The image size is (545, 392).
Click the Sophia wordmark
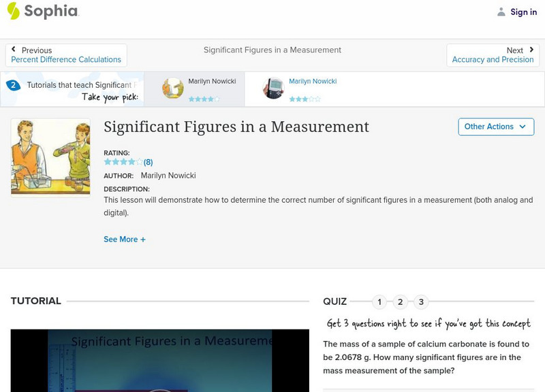click(x=52, y=11)
